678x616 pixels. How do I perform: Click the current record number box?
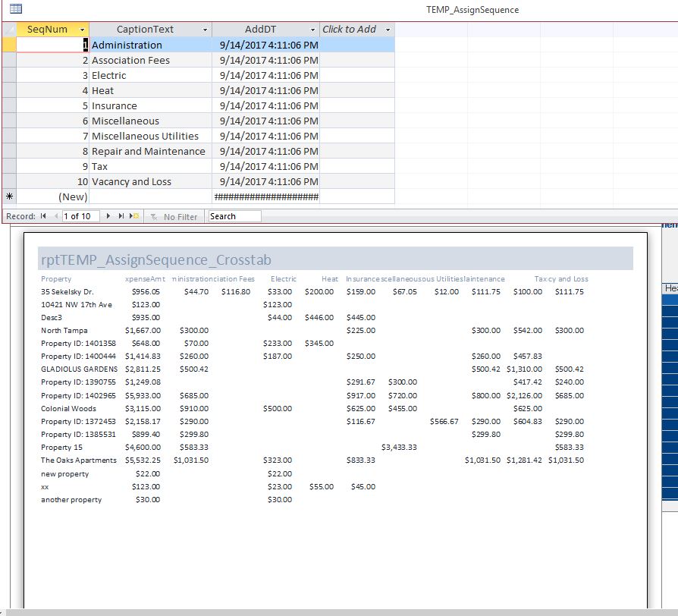(81, 216)
